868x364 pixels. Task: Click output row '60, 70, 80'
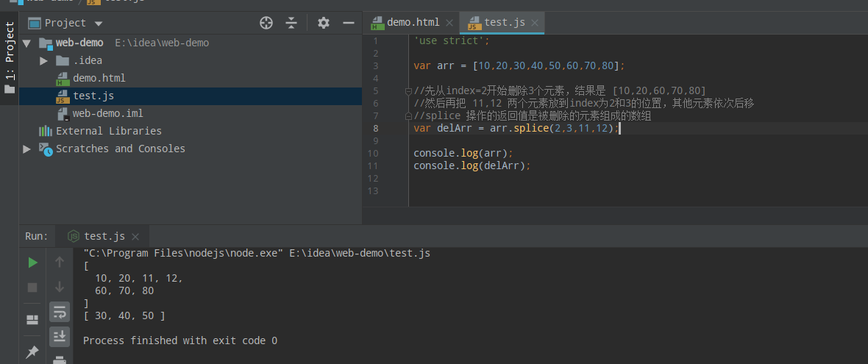click(124, 291)
